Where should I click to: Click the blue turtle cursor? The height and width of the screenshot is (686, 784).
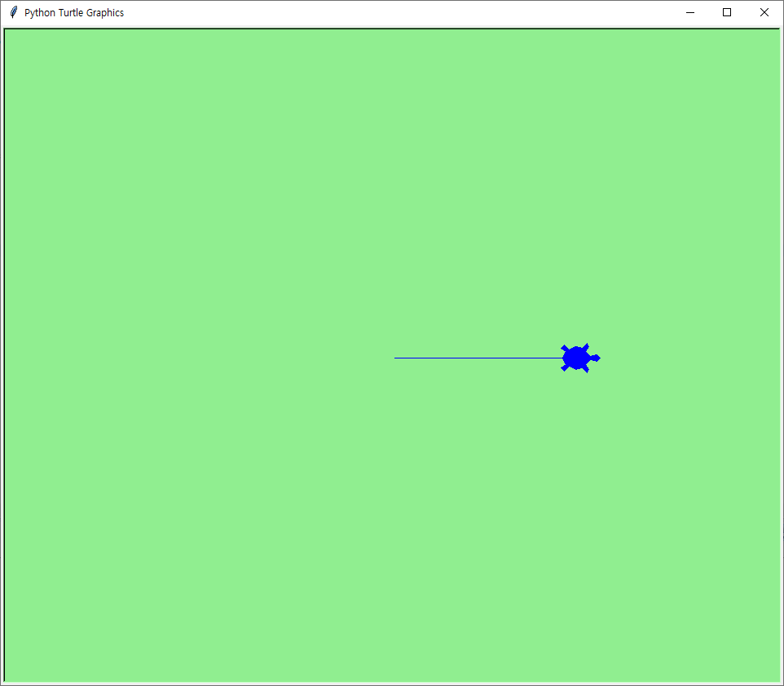[x=580, y=358]
